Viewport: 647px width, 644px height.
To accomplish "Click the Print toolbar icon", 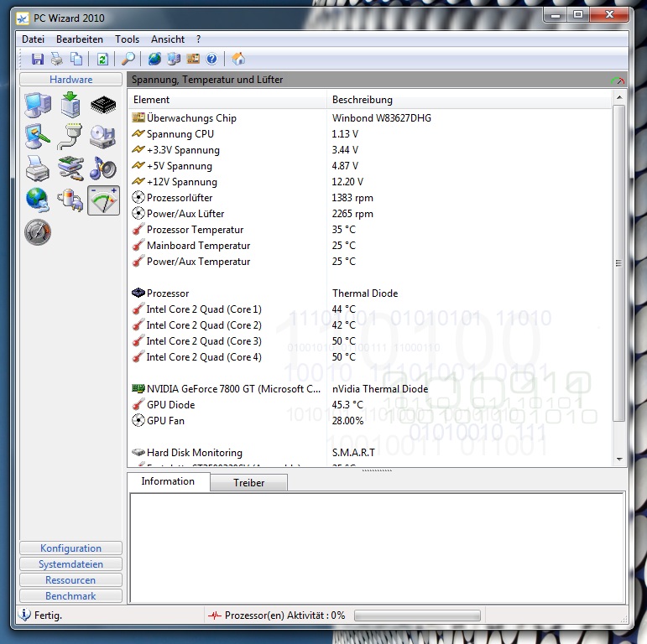I will click(57, 60).
